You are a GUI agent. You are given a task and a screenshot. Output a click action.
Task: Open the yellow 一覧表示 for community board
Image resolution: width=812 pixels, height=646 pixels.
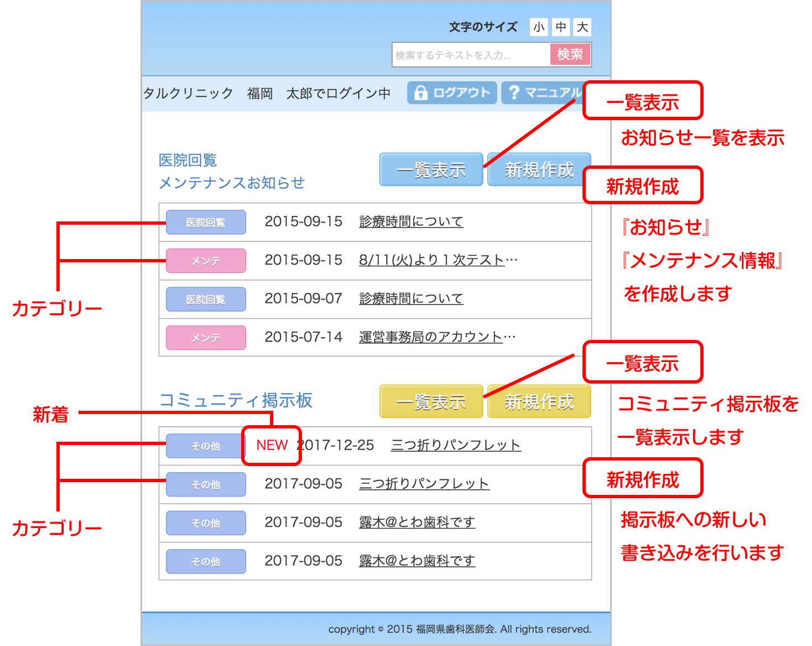pyautogui.click(x=431, y=401)
